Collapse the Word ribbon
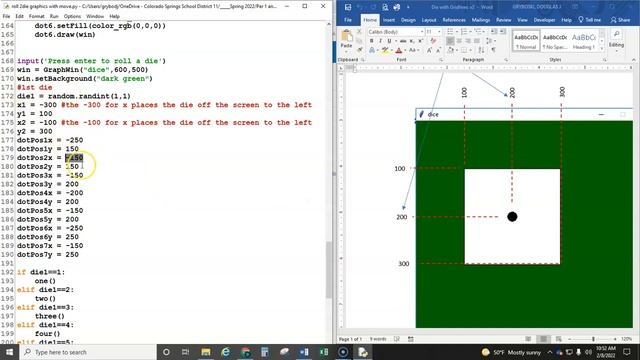The image size is (640, 360). 633,60
